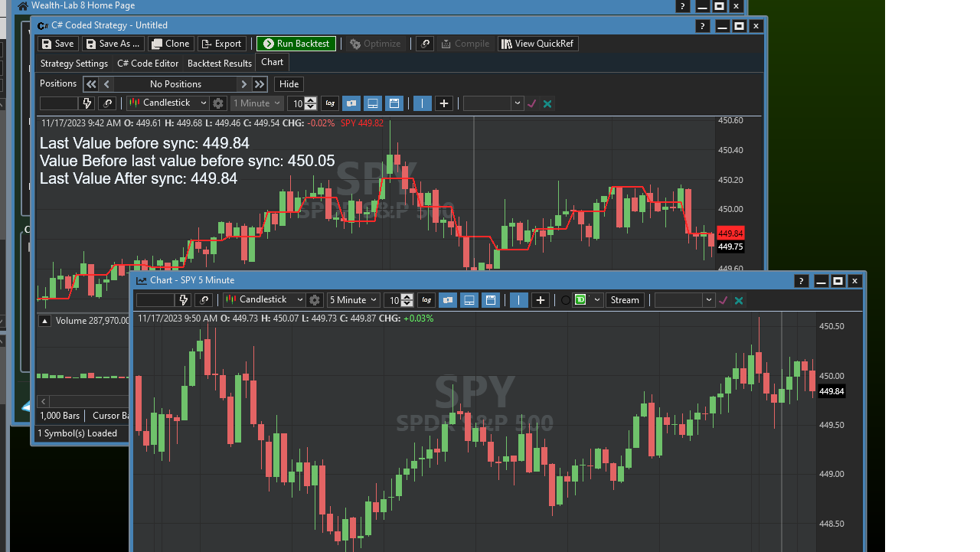This screenshot has width=980, height=552.
Task: Open chart settings gear in strategy chart toolbar
Action: click(x=218, y=103)
